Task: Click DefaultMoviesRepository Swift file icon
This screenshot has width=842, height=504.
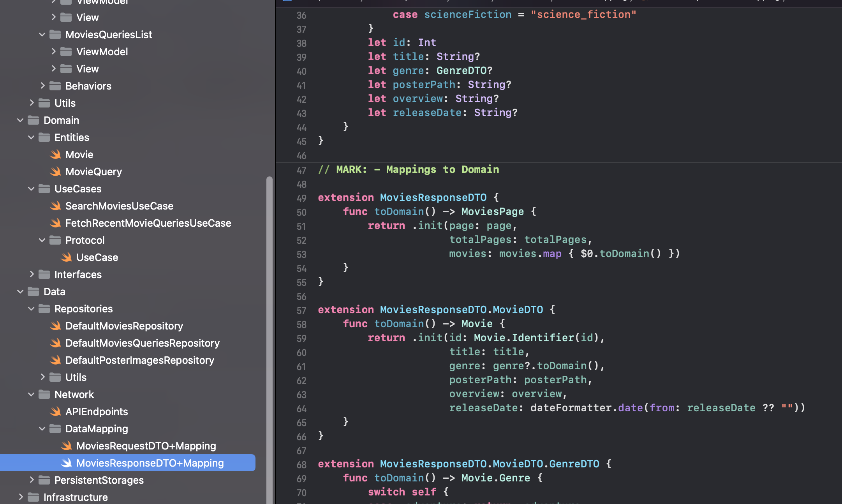Action: pos(56,326)
